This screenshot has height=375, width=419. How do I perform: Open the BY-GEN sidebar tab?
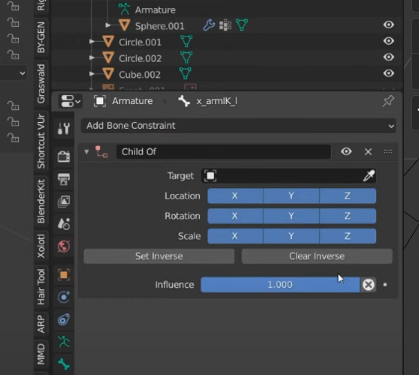(41, 37)
